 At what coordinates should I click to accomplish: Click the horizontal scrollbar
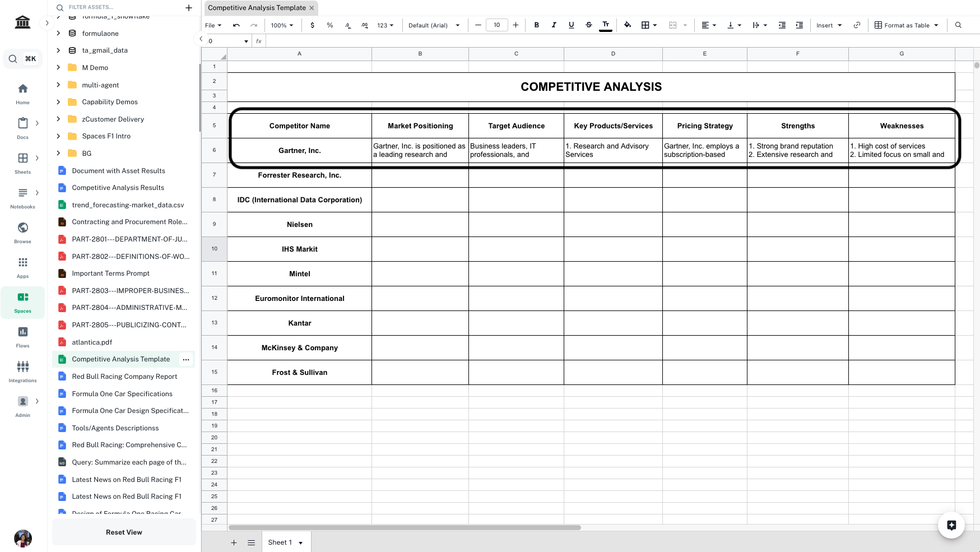pyautogui.click(x=405, y=527)
